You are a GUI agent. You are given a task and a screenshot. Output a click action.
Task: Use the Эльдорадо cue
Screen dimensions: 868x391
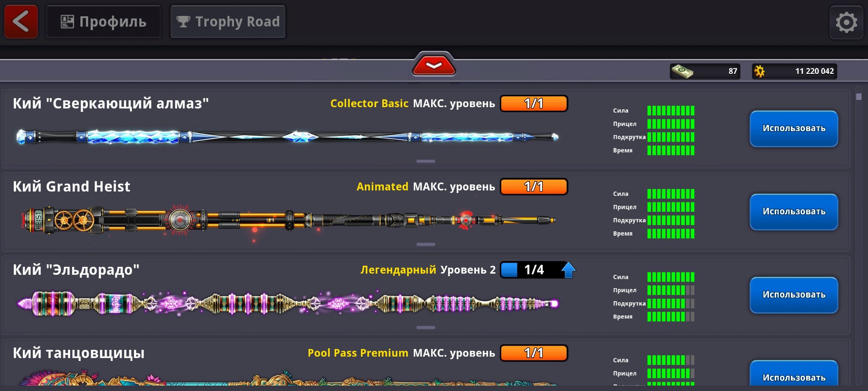(794, 295)
